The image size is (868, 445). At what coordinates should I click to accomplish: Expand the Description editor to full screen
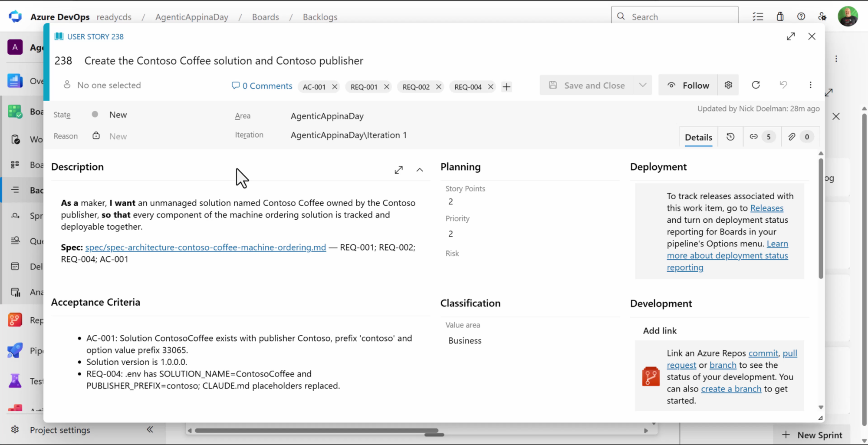point(398,170)
